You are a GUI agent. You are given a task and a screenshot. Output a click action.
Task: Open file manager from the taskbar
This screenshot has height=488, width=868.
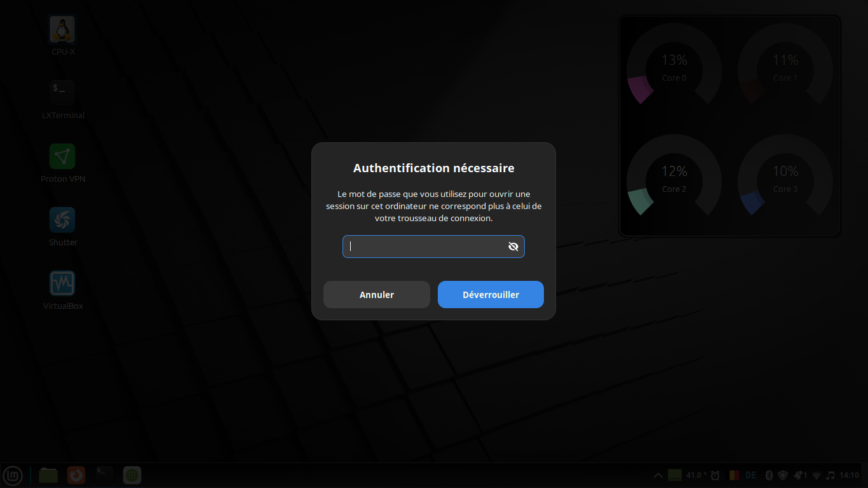click(x=48, y=475)
